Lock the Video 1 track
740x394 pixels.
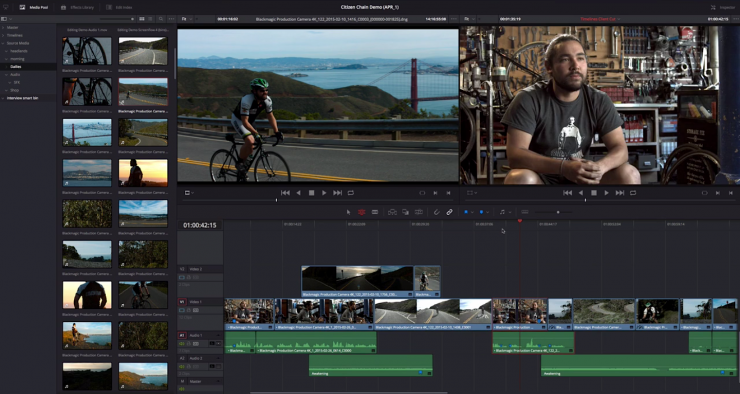pyautogui.click(x=189, y=310)
